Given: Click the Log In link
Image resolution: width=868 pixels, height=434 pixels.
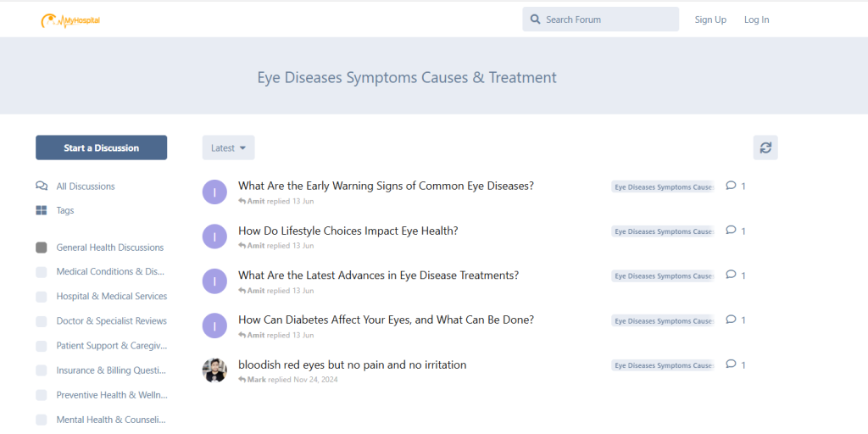Looking at the screenshot, I should coord(756,19).
